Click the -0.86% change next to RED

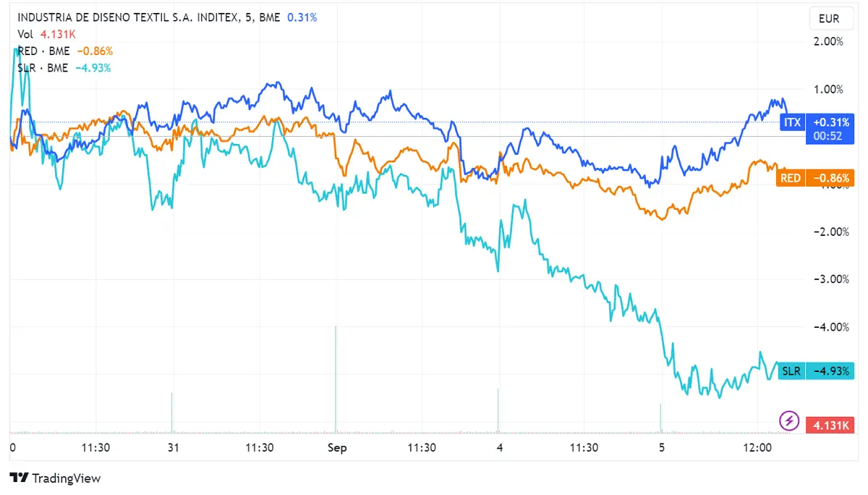point(96,51)
